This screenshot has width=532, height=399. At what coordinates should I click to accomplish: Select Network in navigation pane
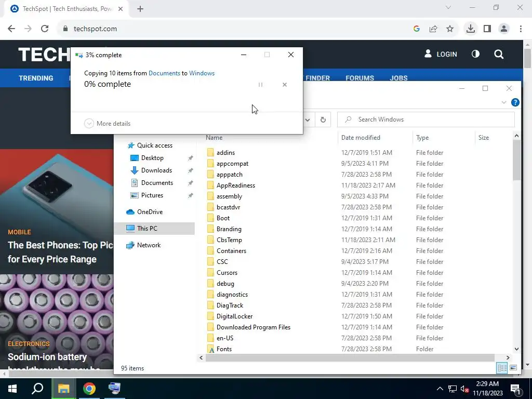[x=149, y=245]
